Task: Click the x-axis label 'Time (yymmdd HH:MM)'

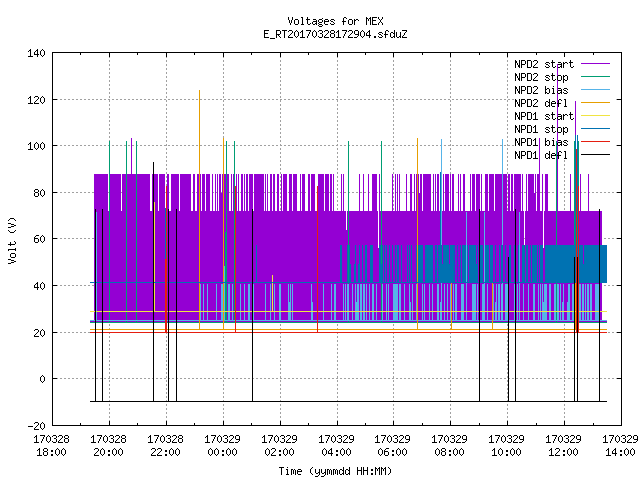Action: coord(335,471)
